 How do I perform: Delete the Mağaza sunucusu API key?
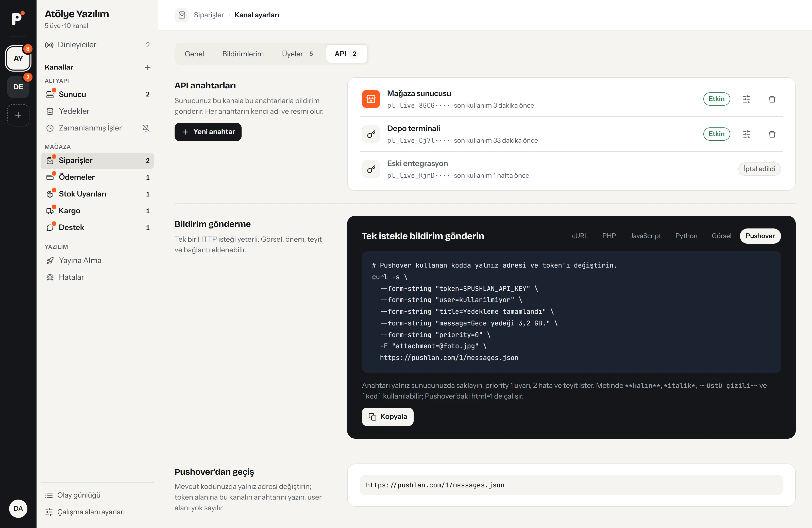click(772, 99)
